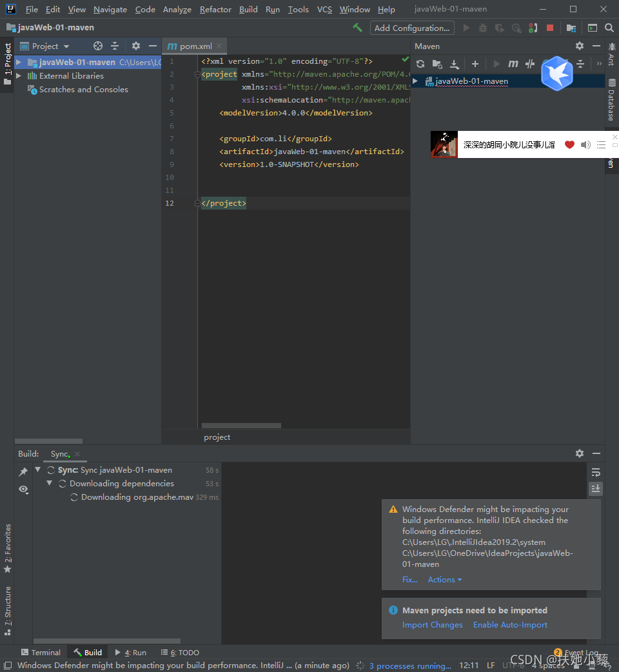Viewport: 619px width, 672px height.
Task: Execute Maven Goal m icon
Action: point(513,64)
